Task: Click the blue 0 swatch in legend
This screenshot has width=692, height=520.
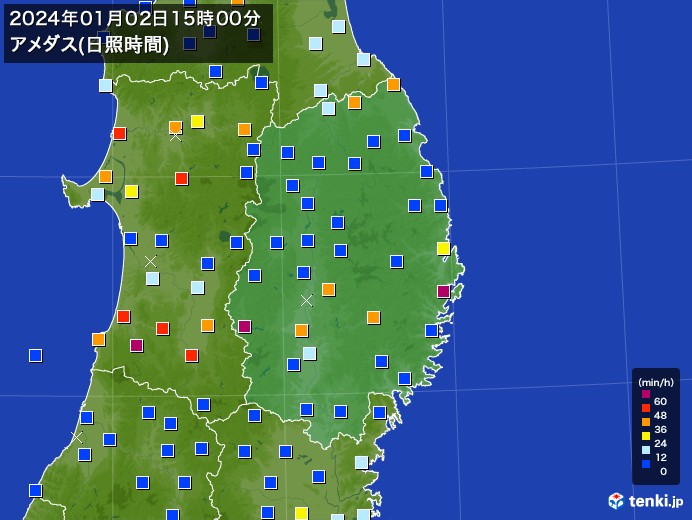Action: 646,464
